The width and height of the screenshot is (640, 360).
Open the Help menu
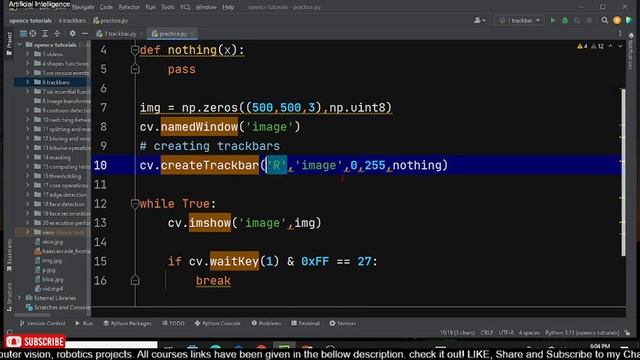tap(228, 7)
